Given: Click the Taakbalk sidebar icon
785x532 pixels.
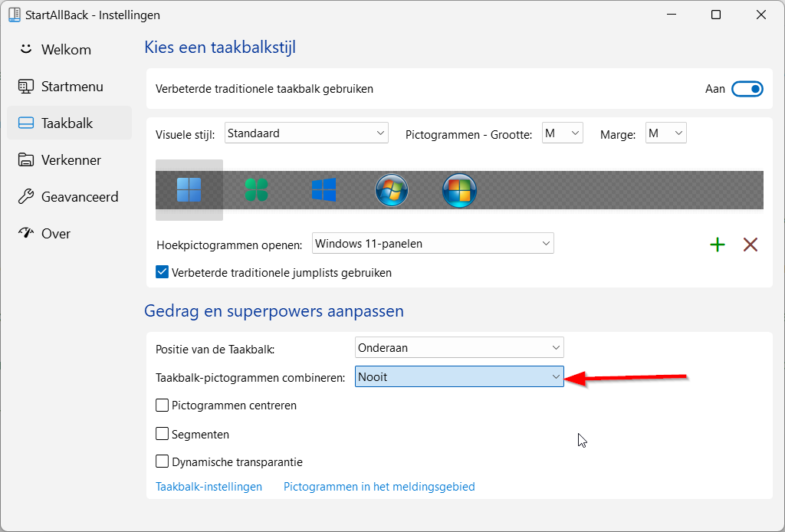Looking at the screenshot, I should tap(25, 123).
